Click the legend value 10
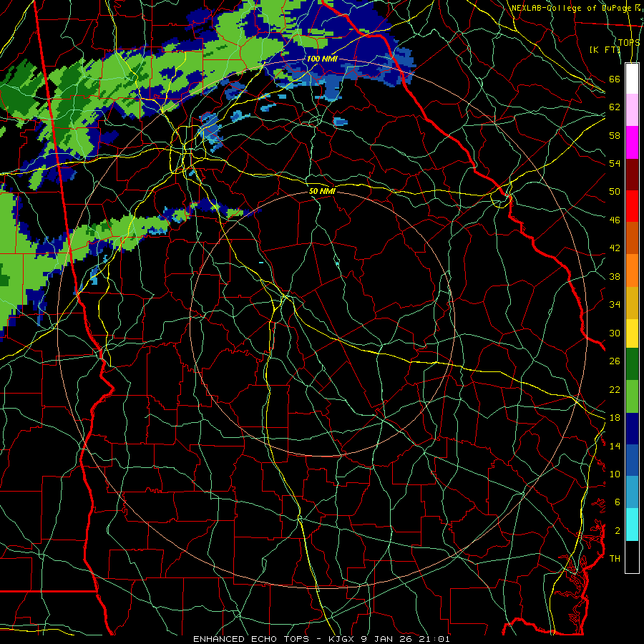This screenshot has height=644, width=644. pos(615,474)
